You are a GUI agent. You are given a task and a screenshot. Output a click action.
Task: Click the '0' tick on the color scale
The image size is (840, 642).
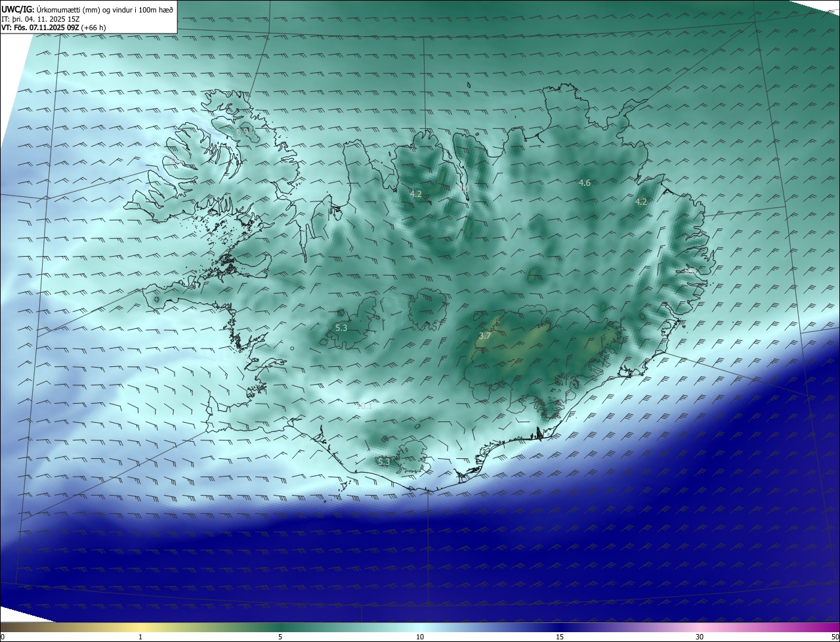point(3,637)
